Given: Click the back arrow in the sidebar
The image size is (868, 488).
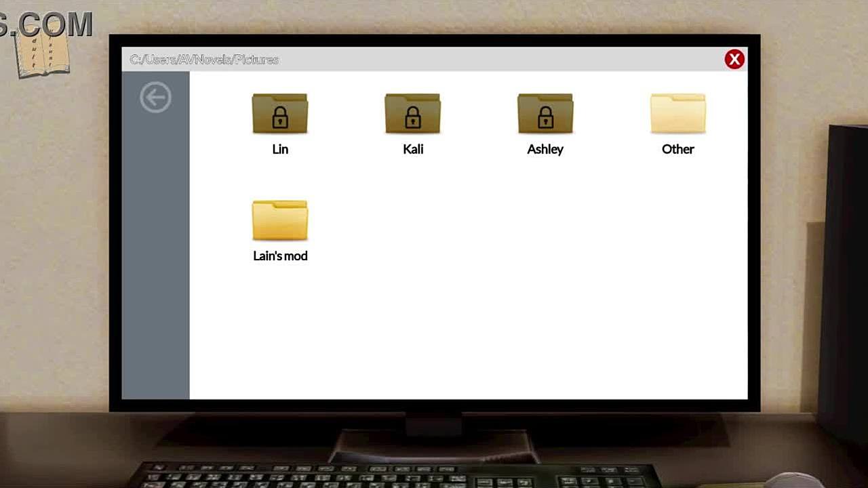Looking at the screenshot, I should pyautogui.click(x=155, y=98).
